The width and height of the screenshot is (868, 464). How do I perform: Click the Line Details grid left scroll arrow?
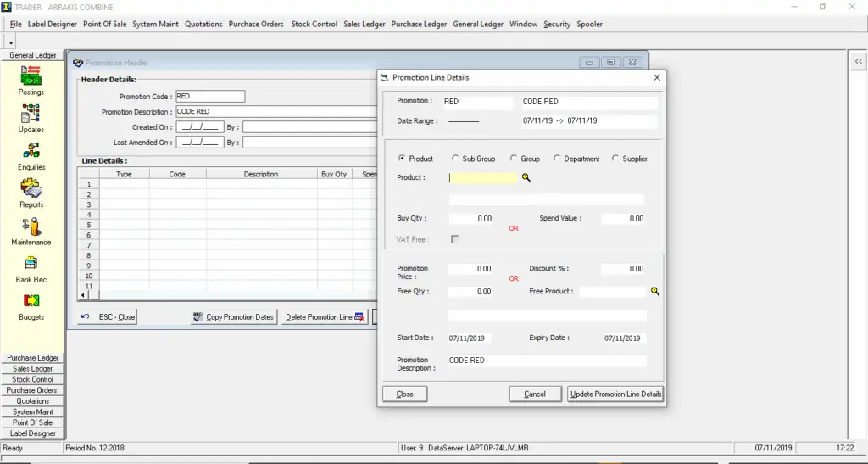[x=83, y=295]
